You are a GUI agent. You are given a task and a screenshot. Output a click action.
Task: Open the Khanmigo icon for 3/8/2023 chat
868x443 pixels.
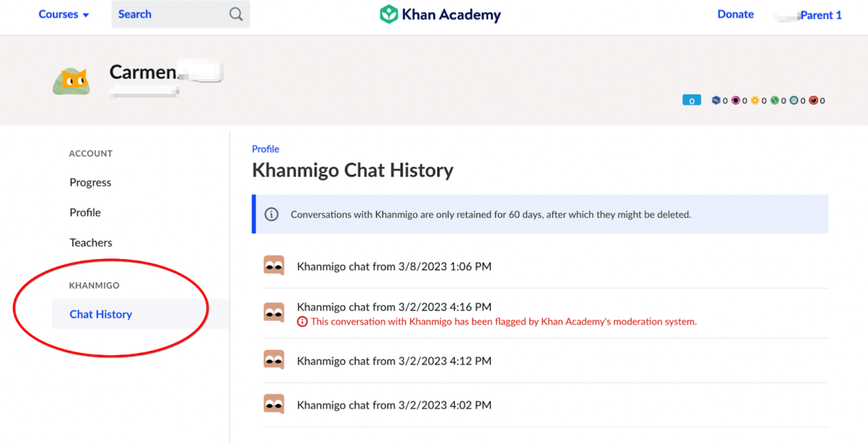tap(274, 265)
